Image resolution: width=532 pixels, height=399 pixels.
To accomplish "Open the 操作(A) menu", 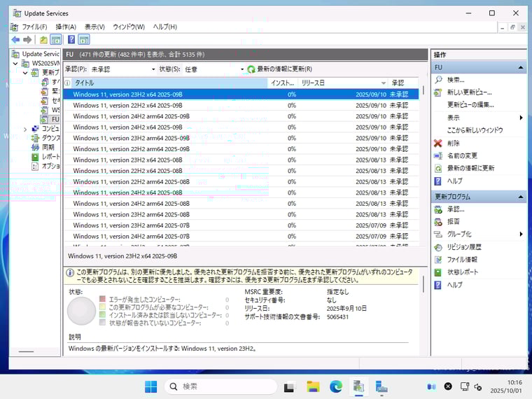I will click(x=66, y=27).
